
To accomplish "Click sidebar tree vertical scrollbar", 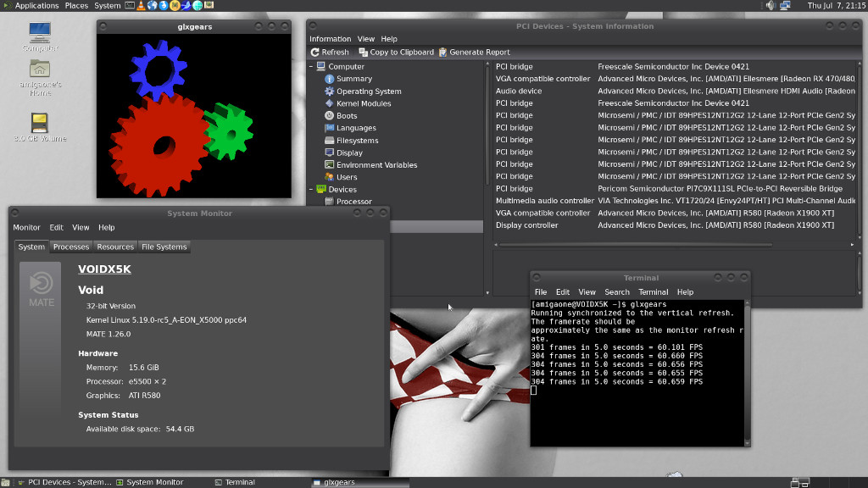I will coord(487,127).
